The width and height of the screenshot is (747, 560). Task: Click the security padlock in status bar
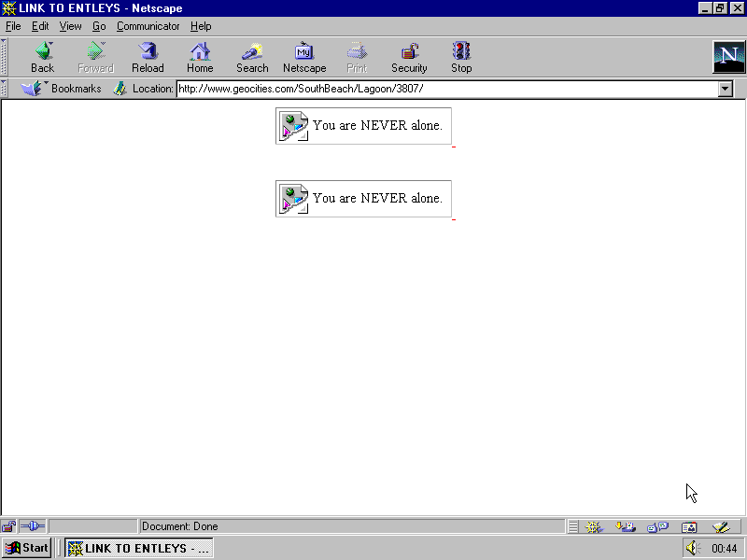tap(9, 526)
